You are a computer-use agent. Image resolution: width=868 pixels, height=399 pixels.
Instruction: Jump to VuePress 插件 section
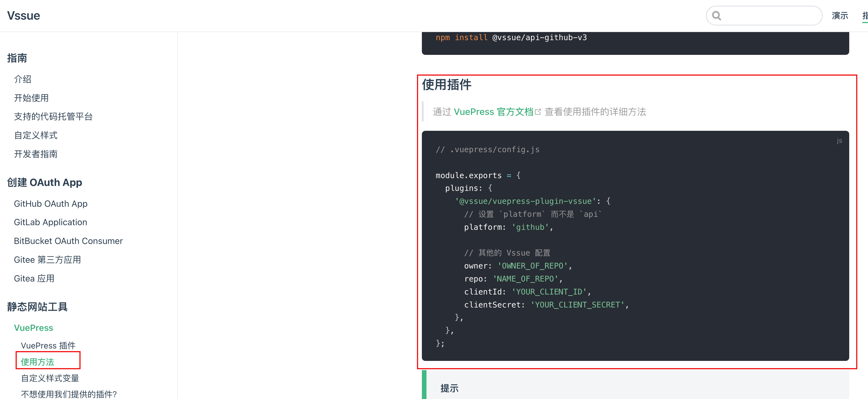pyautogui.click(x=48, y=345)
